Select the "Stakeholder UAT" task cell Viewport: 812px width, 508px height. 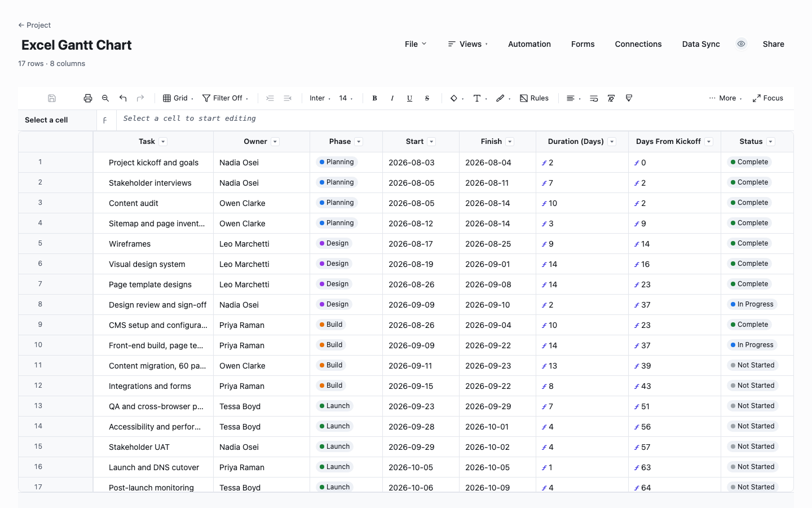pyautogui.click(x=153, y=447)
